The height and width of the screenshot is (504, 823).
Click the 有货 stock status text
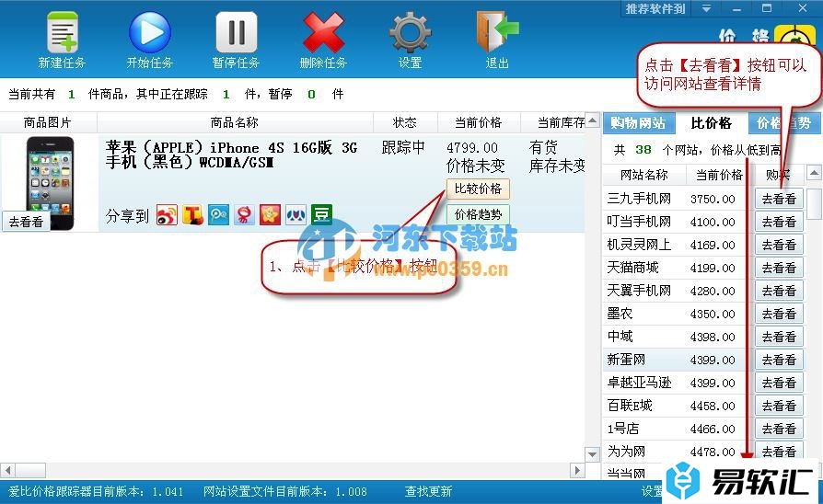coord(543,147)
